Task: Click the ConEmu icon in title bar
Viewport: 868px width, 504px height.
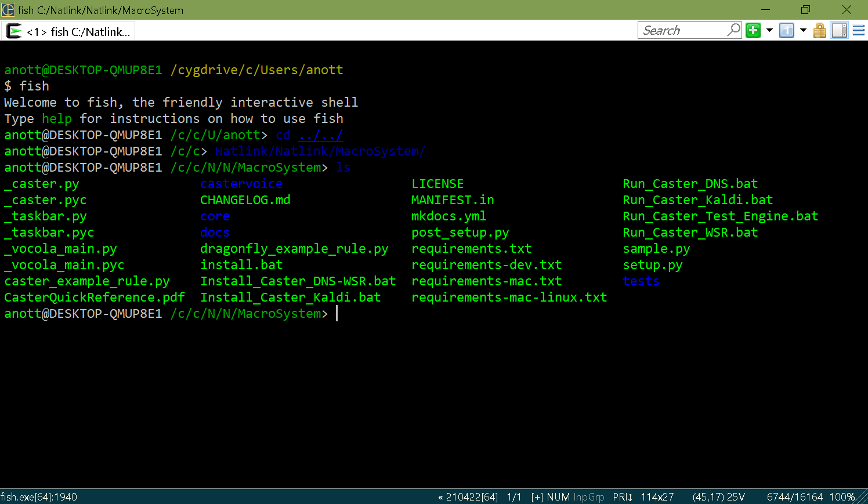Action: coord(8,10)
